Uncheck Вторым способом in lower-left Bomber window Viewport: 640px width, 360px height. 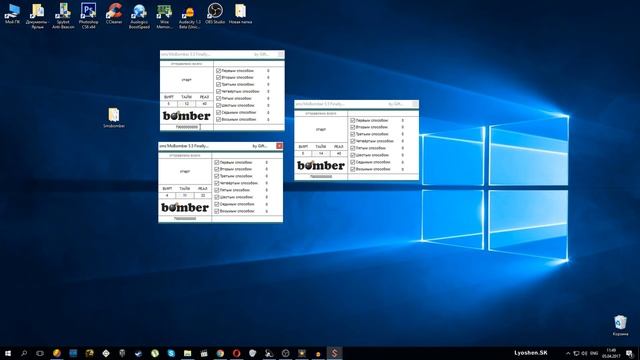tap(217, 169)
